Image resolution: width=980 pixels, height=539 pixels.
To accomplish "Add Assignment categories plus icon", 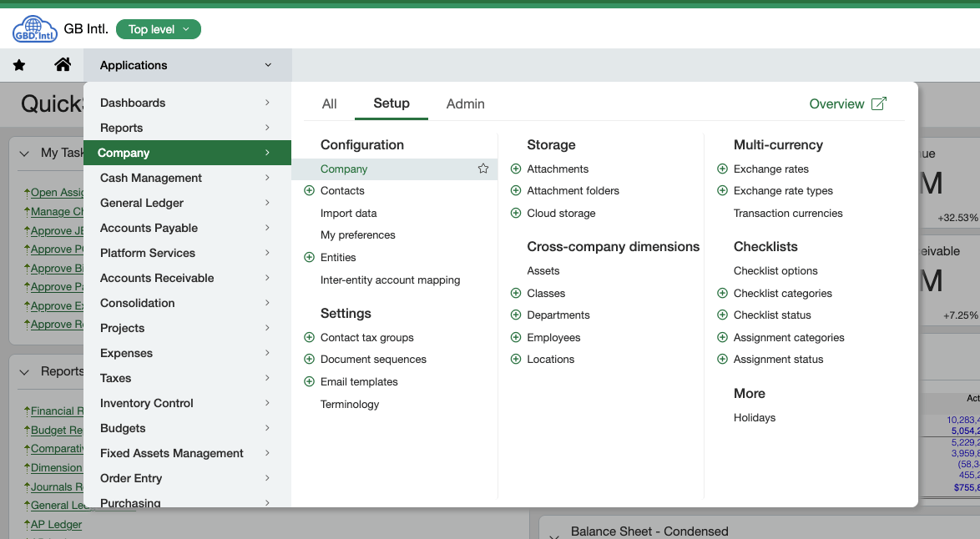I will (723, 337).
